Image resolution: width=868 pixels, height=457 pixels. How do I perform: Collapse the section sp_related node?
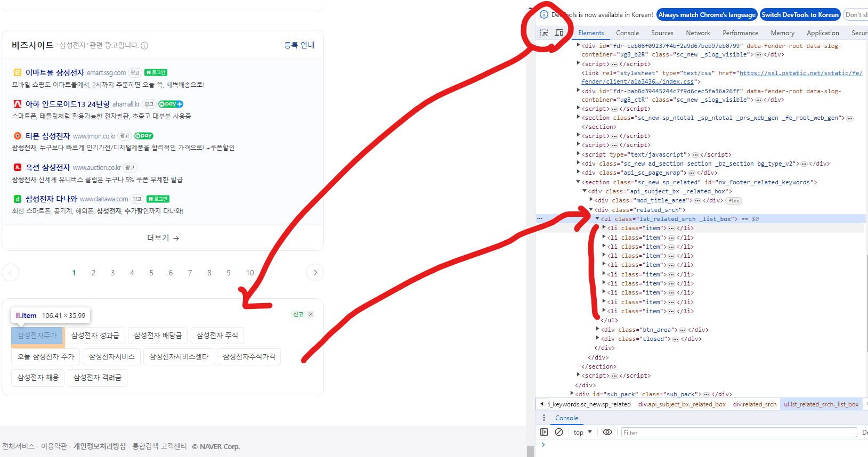(578, 182)
